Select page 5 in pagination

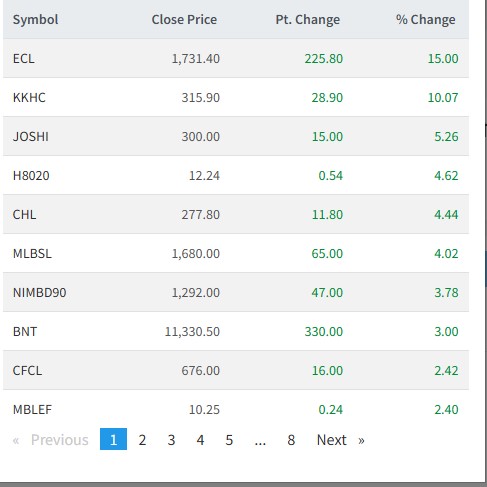pos(229,440)
